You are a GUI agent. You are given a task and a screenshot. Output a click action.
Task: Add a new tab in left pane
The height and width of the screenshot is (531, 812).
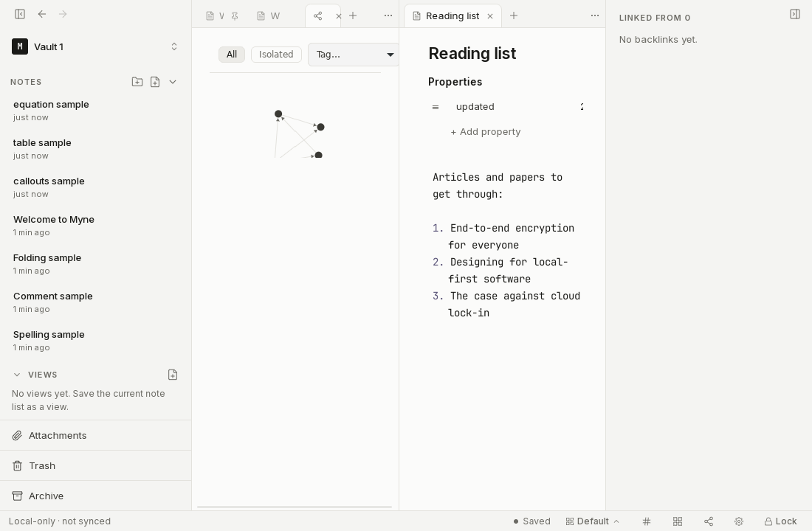(353, 15)
